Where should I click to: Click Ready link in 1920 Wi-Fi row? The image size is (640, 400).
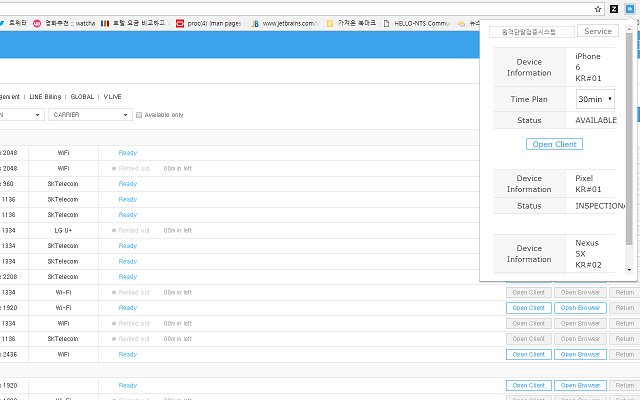[128, 308]
